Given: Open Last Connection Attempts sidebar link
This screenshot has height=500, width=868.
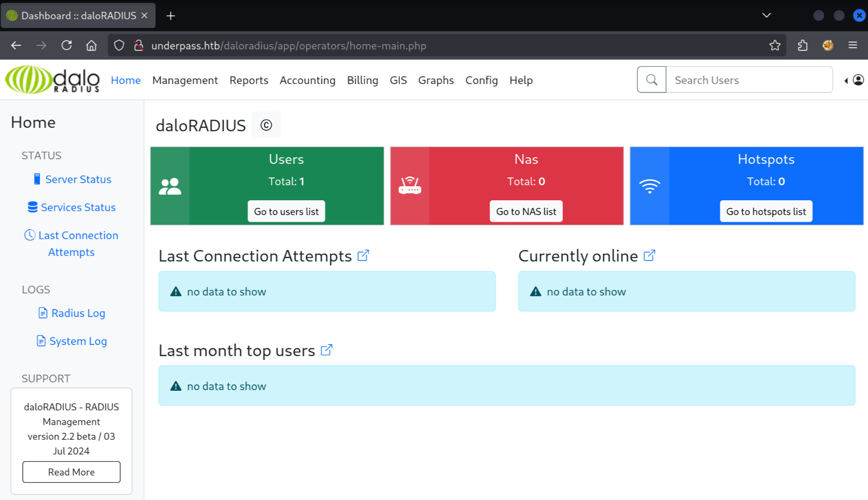Looking at the screenshot, I should click(71, 244).
